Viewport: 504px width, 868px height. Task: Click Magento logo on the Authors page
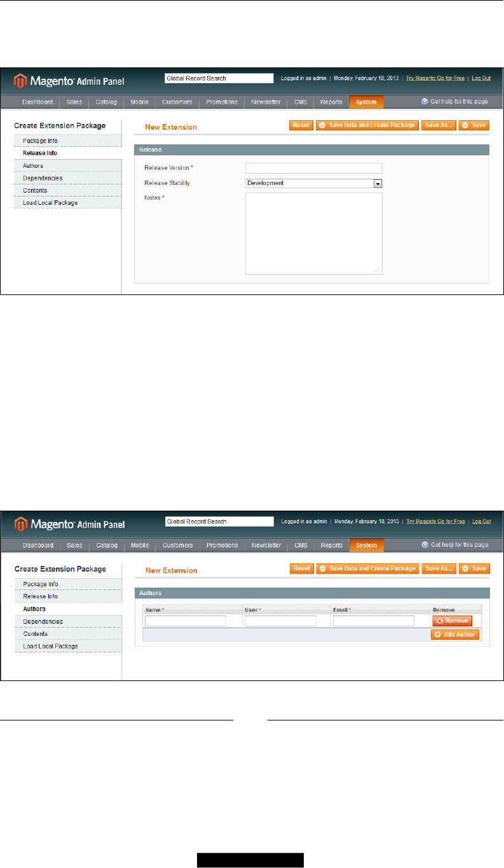[69, 525]
